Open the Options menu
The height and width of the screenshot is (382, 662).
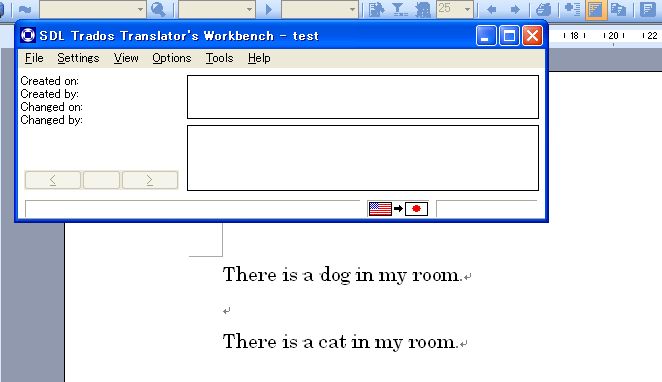click(171, 58)
